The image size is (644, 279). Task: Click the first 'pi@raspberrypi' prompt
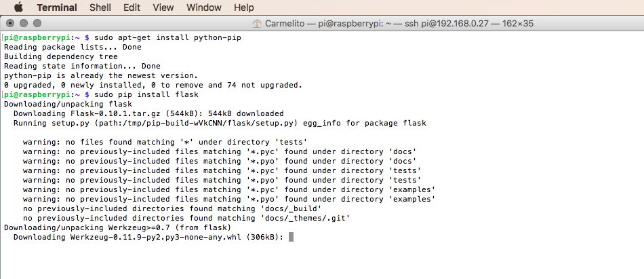pyautogui.click(x=37, y=38)
